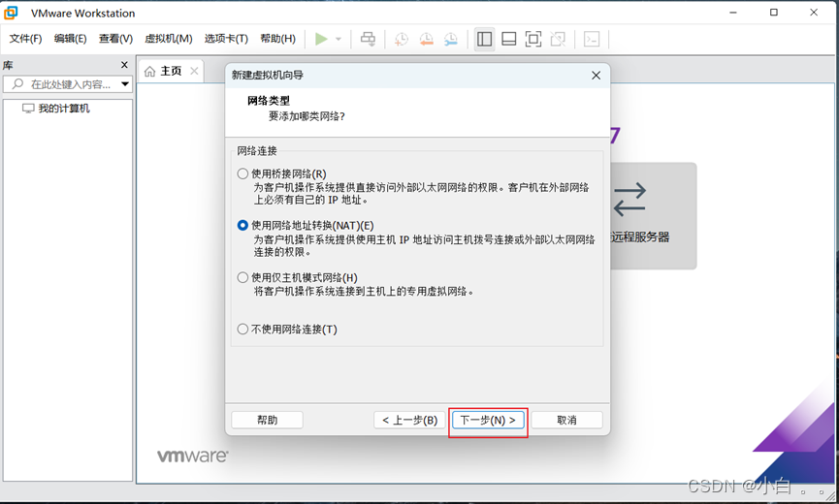Close the 库 library panel

coord(125,65)
